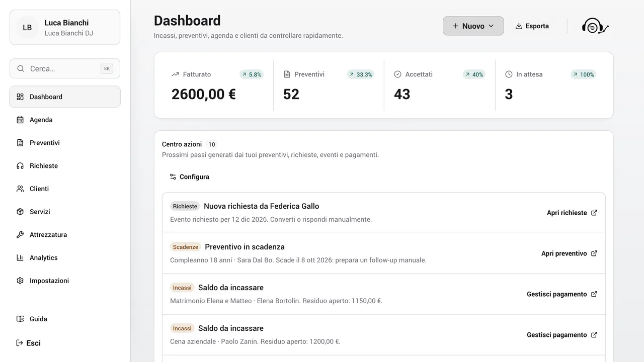The width and height of the screenshot is (644, 362).
Task: Click the Preventivi 33.3% trend badge
Action: click(360, 74)
